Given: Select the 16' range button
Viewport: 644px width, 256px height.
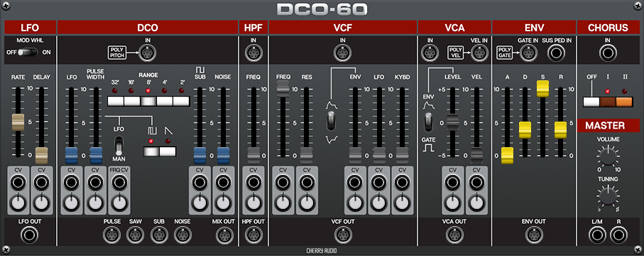Looking at the screenshot, I should pyautogui.click(x=132, y=101).
